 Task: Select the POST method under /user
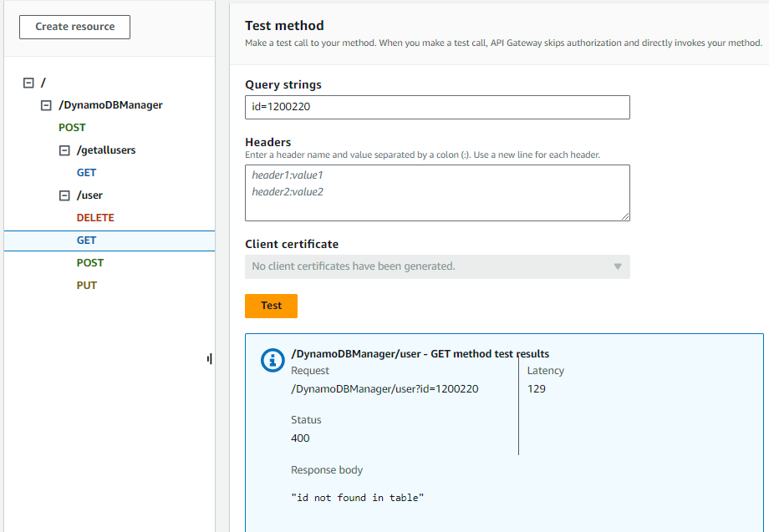tap(90, 263)
